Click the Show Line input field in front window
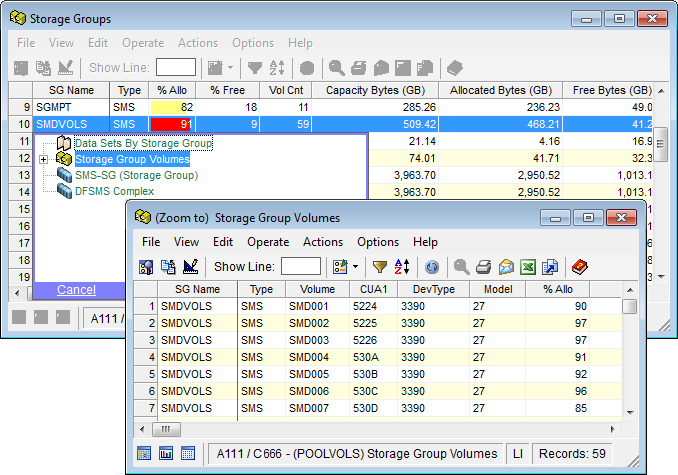678x475 pixels. (x=301, y=267)
